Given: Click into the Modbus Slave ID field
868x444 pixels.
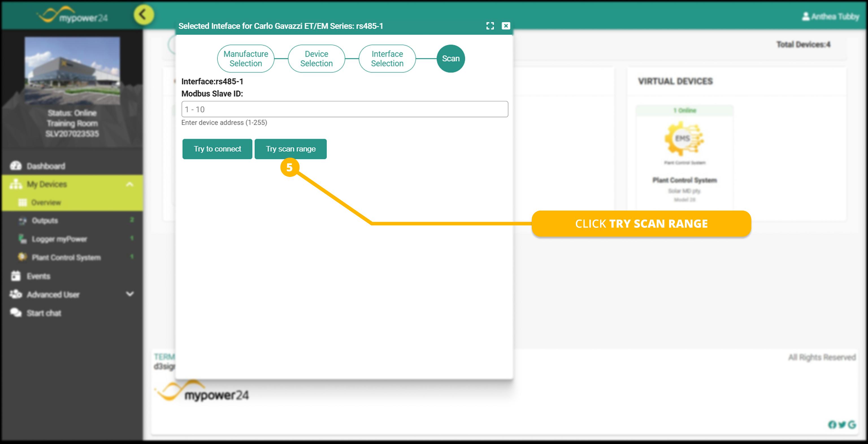Looking at the screenshot, I should click(344, 109).
